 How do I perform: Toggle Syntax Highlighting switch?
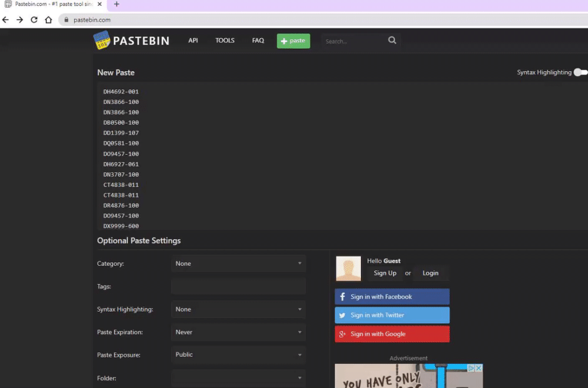pos(580,72)
